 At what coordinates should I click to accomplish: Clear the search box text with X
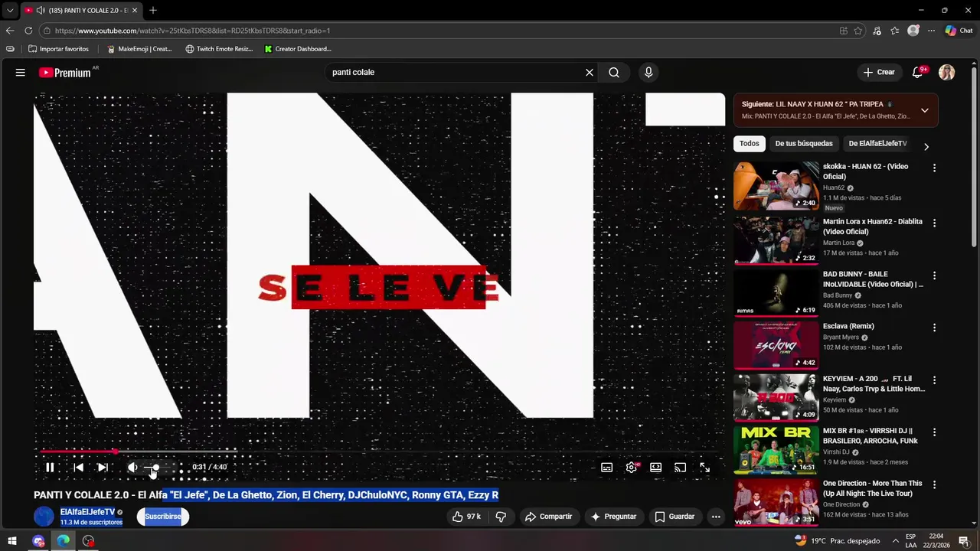pyautogui.click(x=590, y=73)
